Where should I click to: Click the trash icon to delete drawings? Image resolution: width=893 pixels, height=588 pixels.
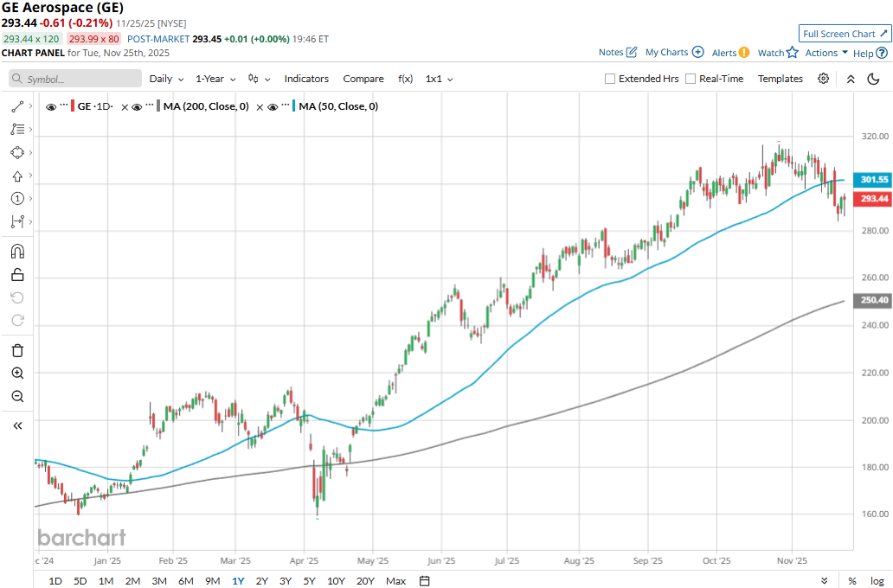[17, 350]
